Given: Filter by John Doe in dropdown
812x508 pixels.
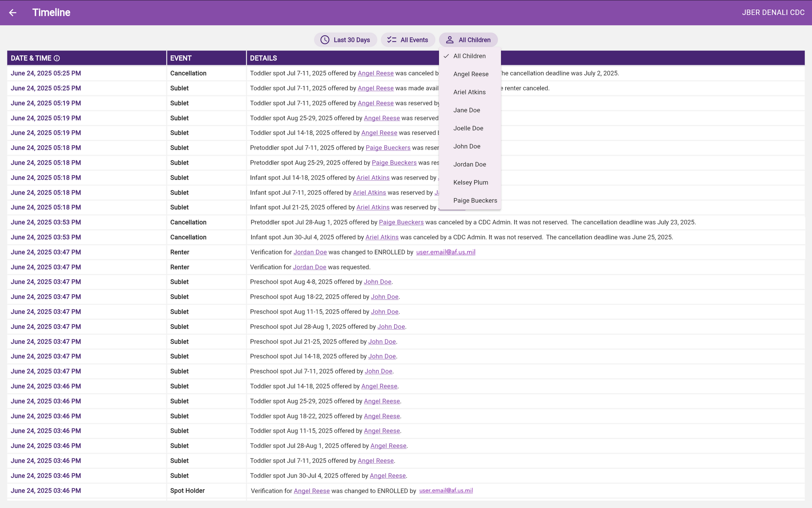Looking at the screenshot, I should pyautogui.click(x=470, y=146).
